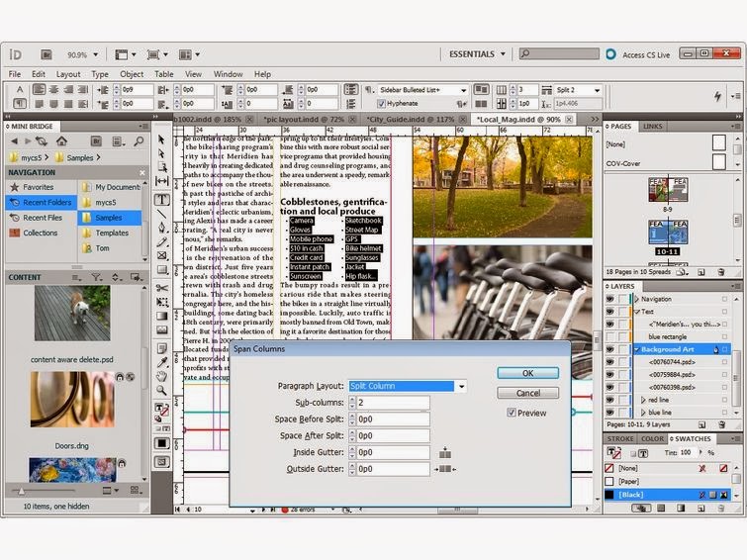Screen dimensions: 747x560
Task: Toggle visibility of Background Art layer
Action: (x=609, y=349)
